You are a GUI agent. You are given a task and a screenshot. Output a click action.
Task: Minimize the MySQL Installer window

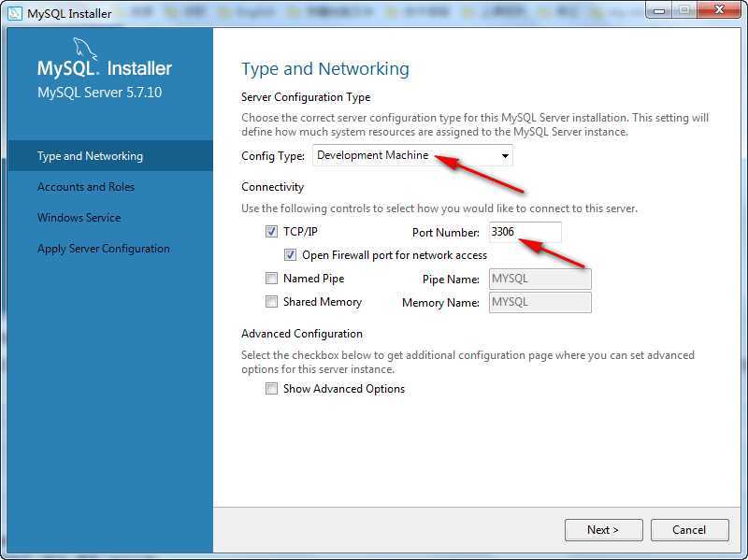click(x=660, y=10)
